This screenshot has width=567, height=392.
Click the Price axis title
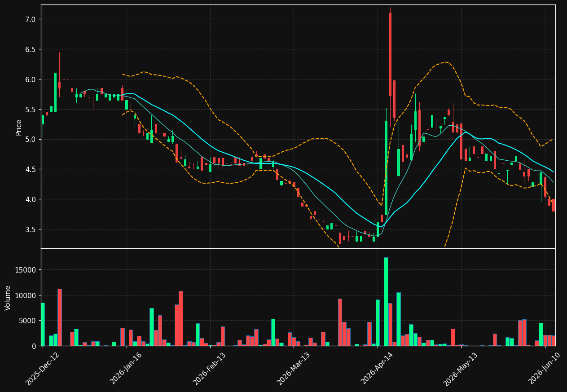[19, 127]
